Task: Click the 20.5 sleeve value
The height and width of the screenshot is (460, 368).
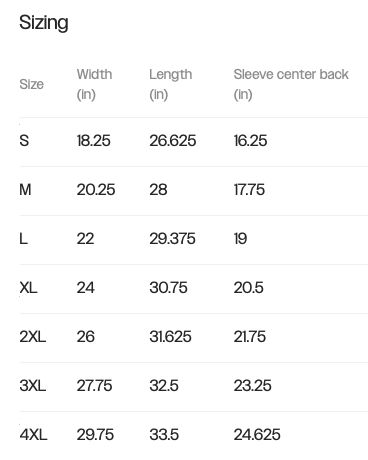Action: tap(248, 288)
